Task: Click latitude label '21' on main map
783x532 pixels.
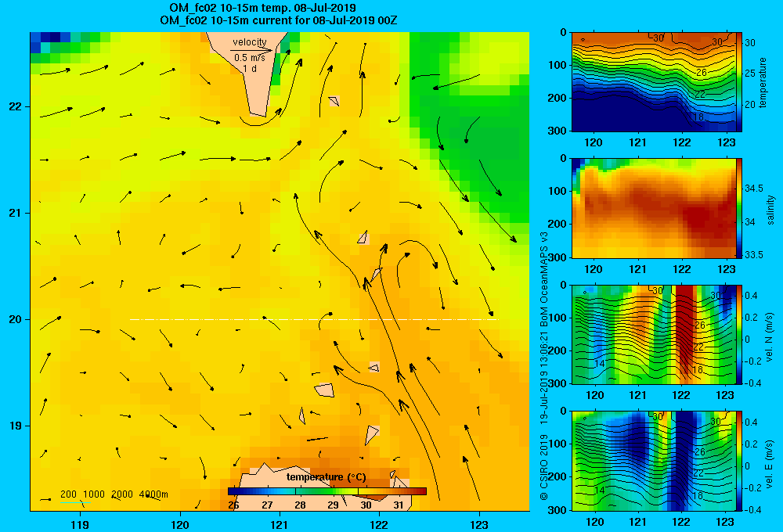Action: coord(15,213)
